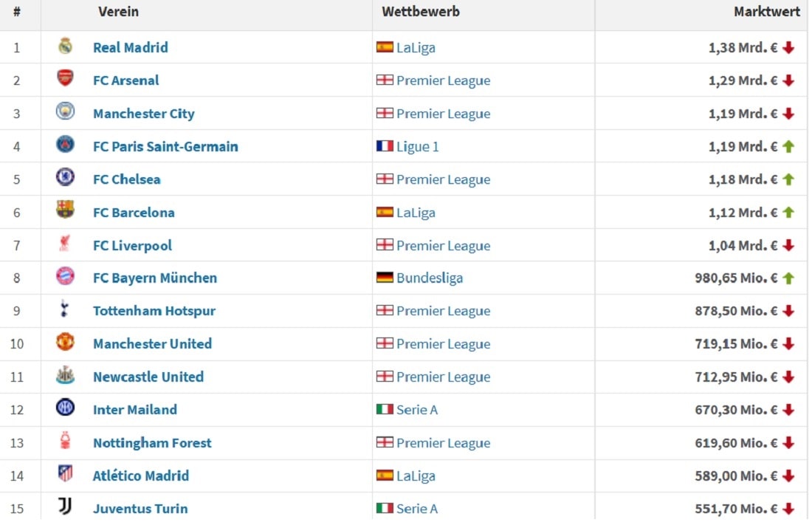This screenshot has width=812, height=525.
Task: Click the Wettbewerb column header
Action: [x=421, y=12]
